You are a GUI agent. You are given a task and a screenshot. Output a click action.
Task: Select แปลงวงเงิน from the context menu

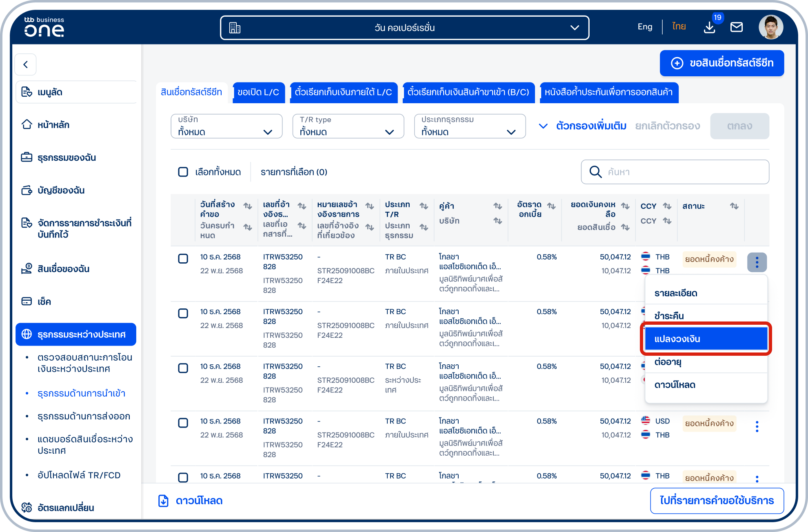coord(706,339)
